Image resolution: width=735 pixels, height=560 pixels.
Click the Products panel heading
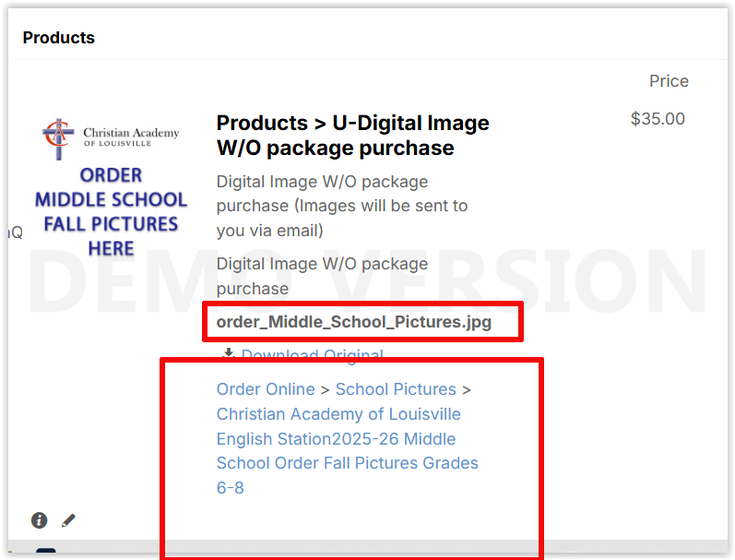(59, 38)
